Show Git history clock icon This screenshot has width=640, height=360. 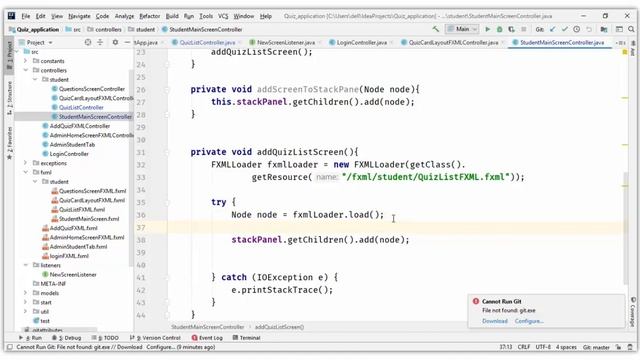[x=576, y=29]
